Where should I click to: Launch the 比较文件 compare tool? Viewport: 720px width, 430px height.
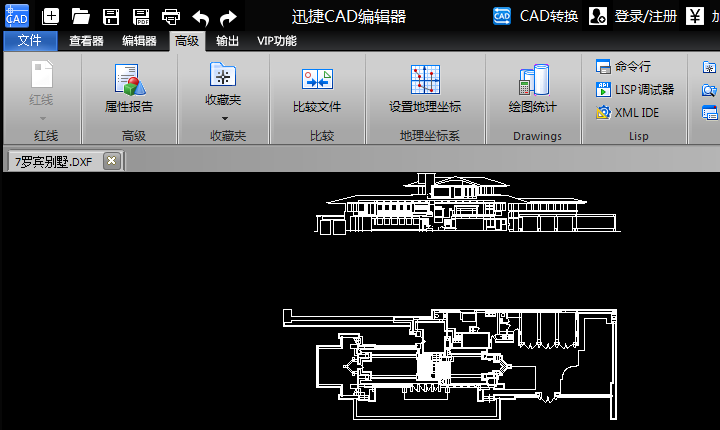click(317, 90)
